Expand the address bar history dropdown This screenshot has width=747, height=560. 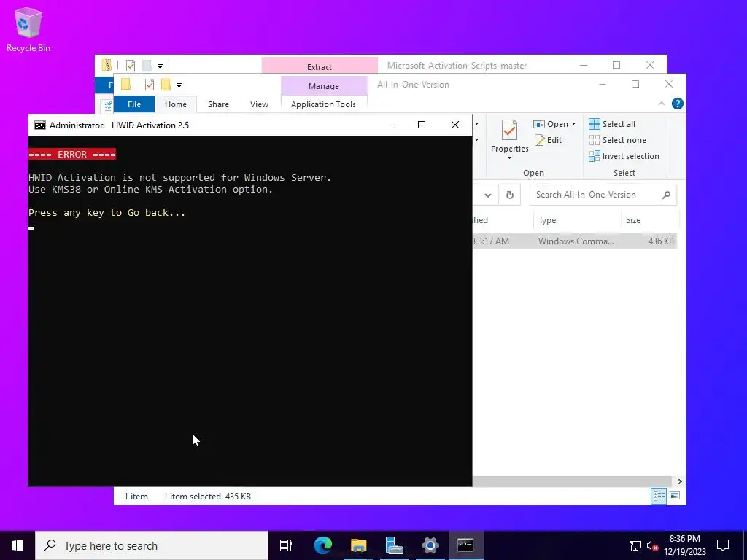(488, 195)
